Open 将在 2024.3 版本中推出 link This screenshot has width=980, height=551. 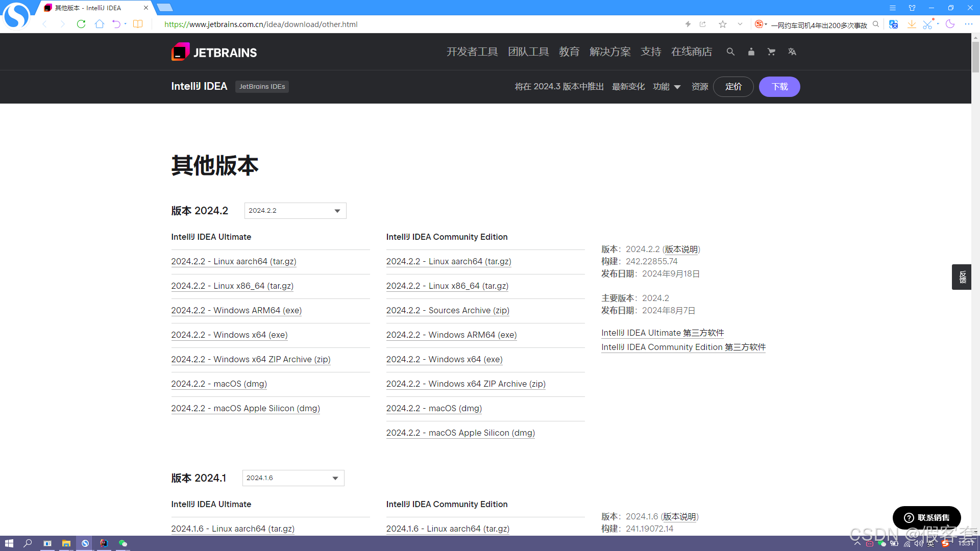(x=559, y=87)
